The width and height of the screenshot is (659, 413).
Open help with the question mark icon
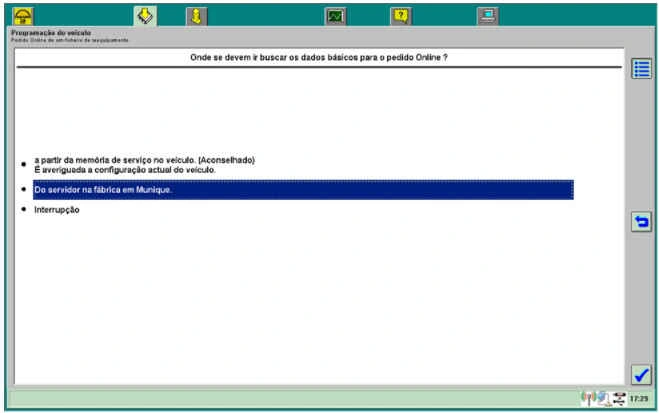(400, 15)
